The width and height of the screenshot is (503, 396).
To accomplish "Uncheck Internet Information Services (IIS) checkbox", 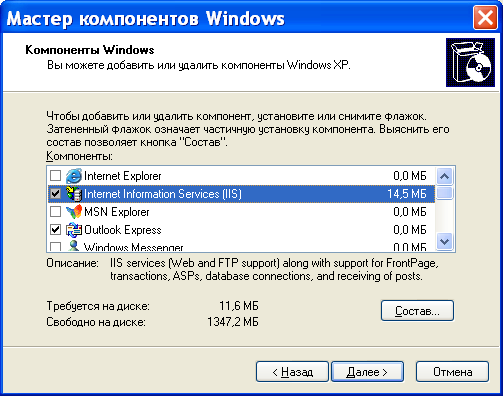I will coord(55,193).
